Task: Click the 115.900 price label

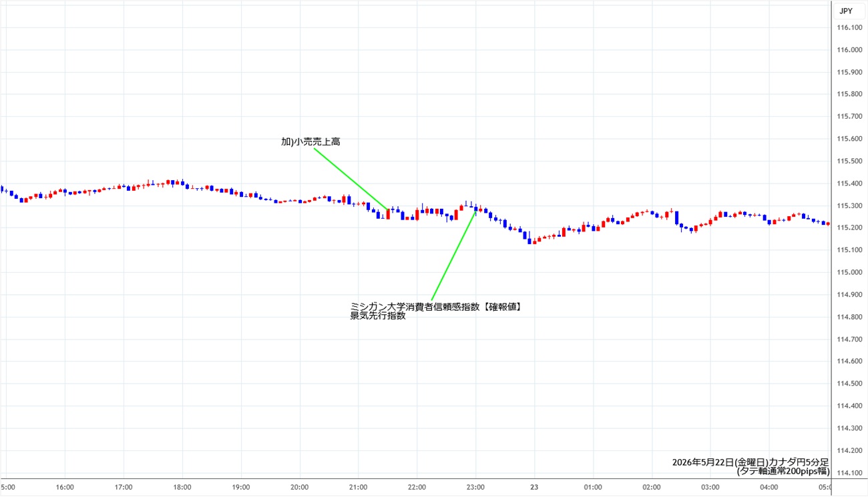Action: [x=849, y=72]
